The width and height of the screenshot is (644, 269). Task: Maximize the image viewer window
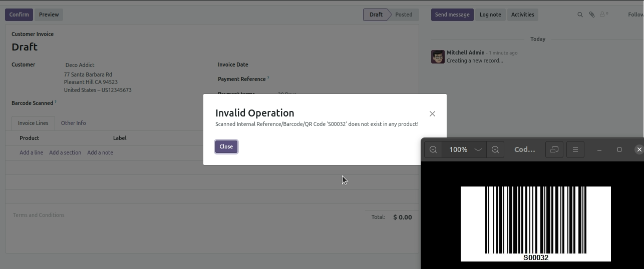coord(619,149)
